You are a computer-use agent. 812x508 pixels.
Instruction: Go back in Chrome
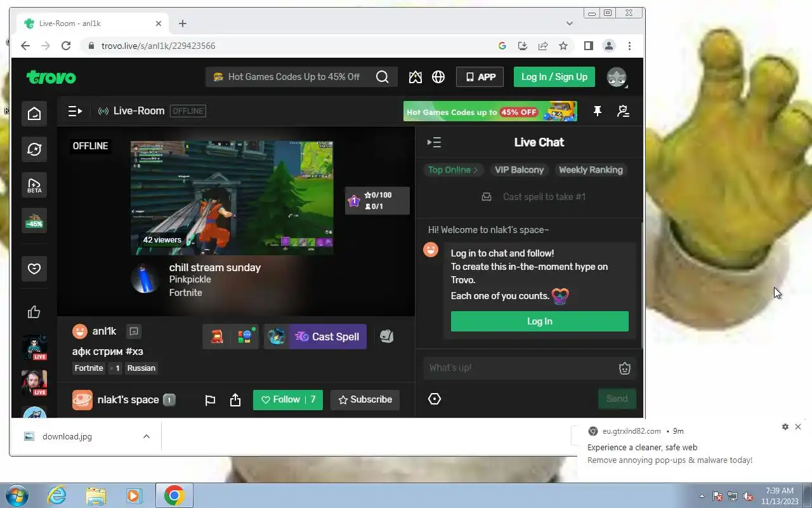25,46
